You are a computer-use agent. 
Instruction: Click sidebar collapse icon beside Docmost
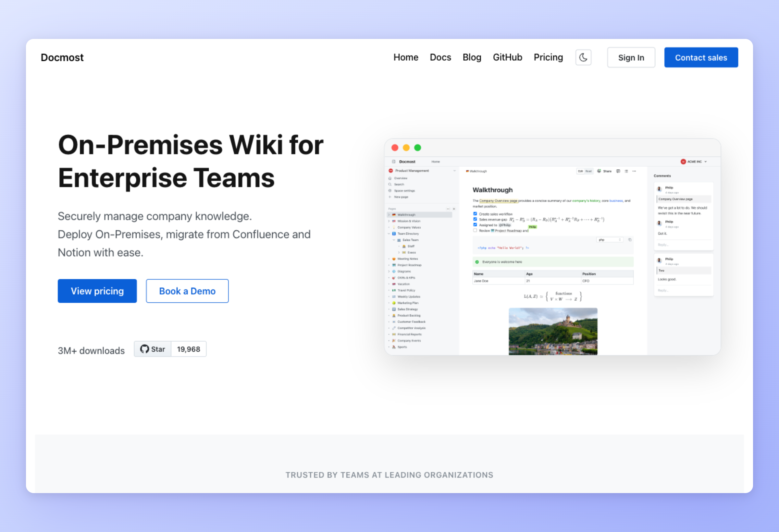coord(393,162)
